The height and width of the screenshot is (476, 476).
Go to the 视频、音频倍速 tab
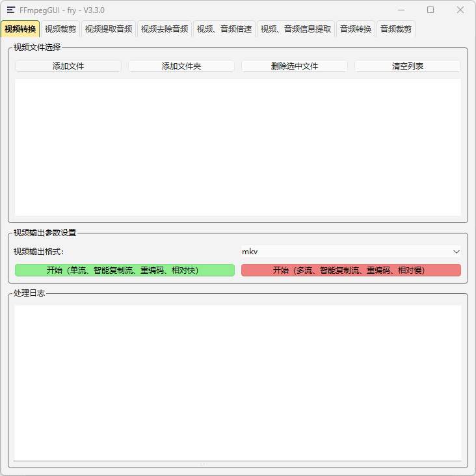pos(224,29)
